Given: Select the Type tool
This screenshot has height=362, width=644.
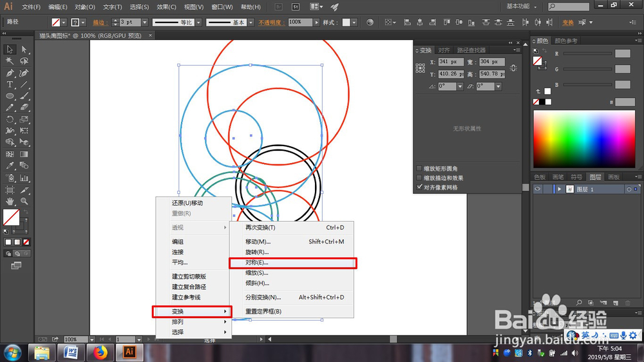Looking at the screenshot, I should coord(10,84).
